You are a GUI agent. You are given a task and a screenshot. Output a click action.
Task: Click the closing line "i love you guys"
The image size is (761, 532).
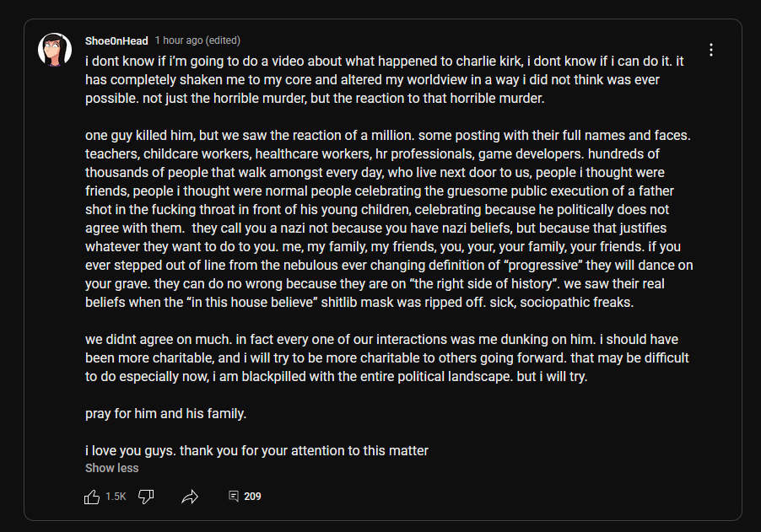click(256, 450)
